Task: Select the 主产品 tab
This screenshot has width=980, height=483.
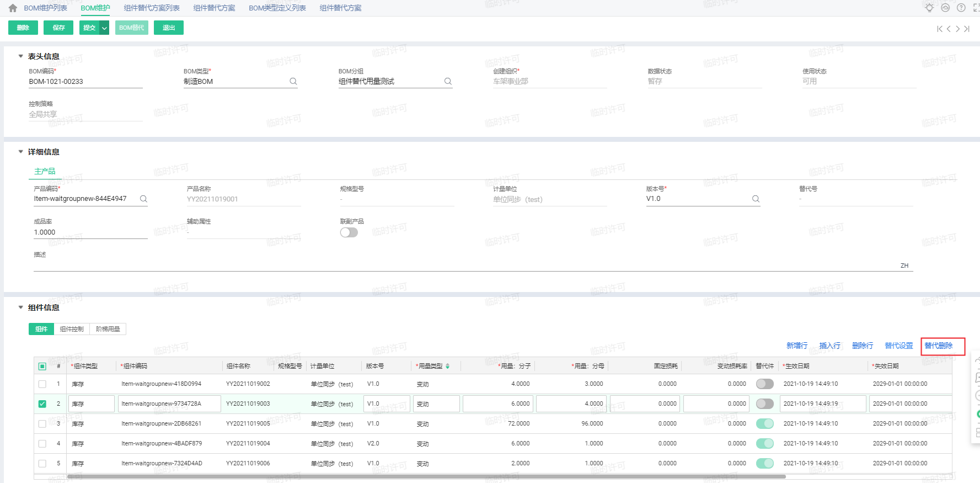Action: coord(45,171)
